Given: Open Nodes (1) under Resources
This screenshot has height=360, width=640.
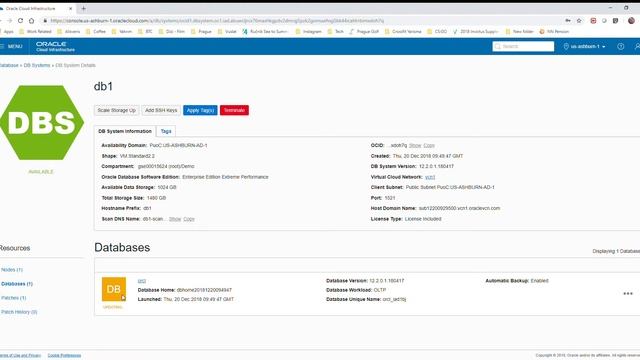Looking at the screenshot, I should click(12, 270).
